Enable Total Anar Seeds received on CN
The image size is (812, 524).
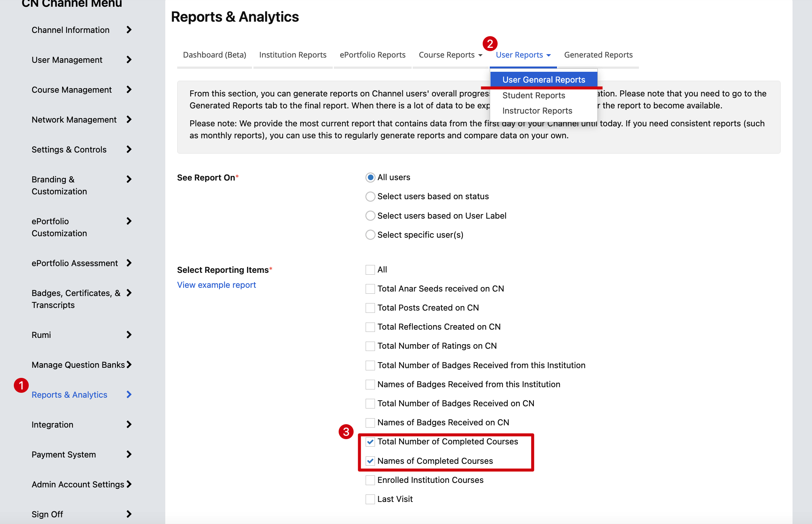point(370,289)
